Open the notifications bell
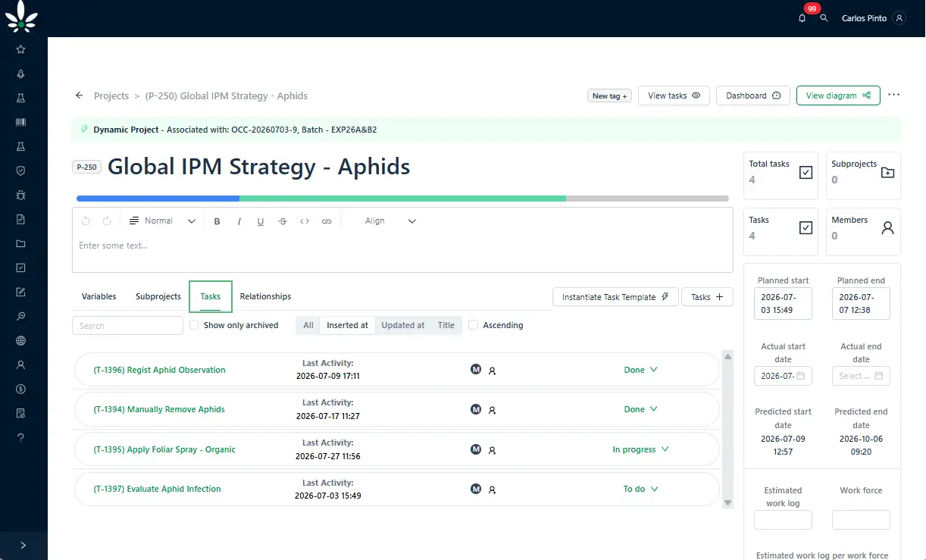This screenshot has height=560, width=926. pyautogui.click(x=802, y=18)
